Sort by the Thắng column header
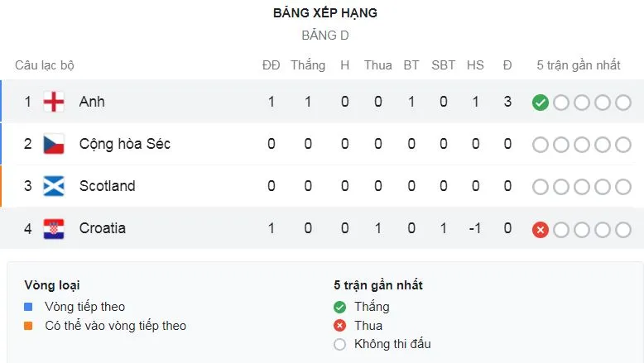This screenshot has height=363, width=644. pyautogui.click(x=308, y=65)
